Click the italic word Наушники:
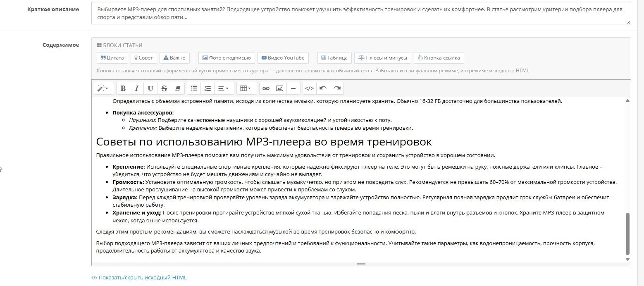The width and height of the screenshot is (644, 286). (143, 120)
